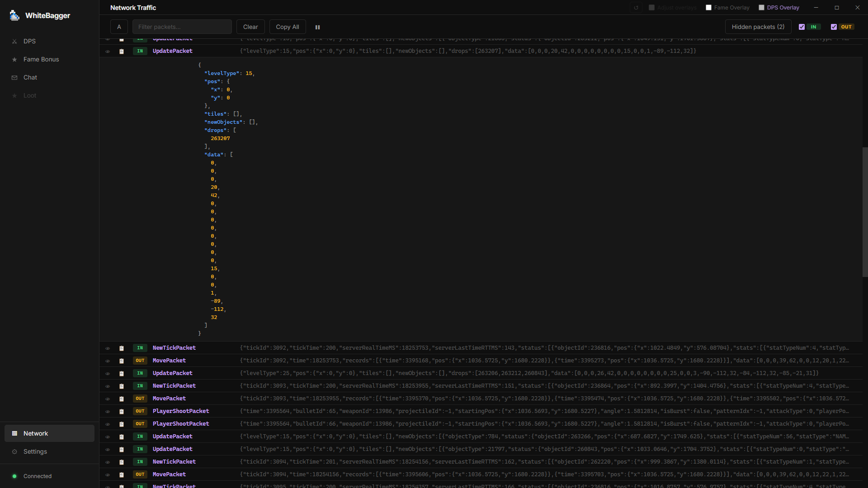This screenshot has height=488, width=868.
Task: Go to the Chat section
Action: (49, 77)
